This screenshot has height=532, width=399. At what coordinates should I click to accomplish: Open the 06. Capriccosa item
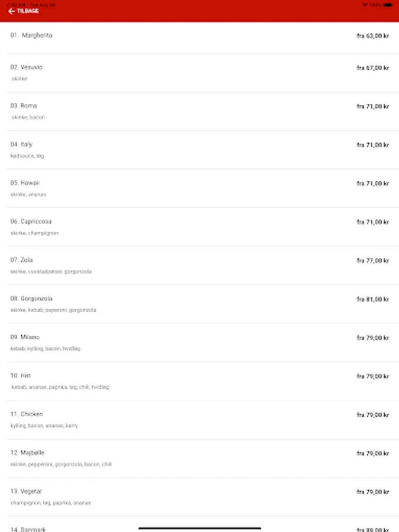pyautogui.click(x=203, y=227)
